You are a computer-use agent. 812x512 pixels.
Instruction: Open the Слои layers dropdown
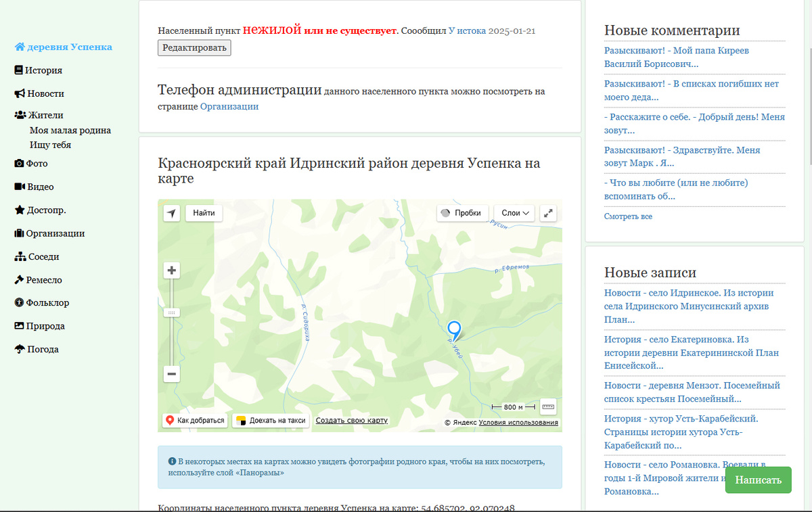click(514, 213)
